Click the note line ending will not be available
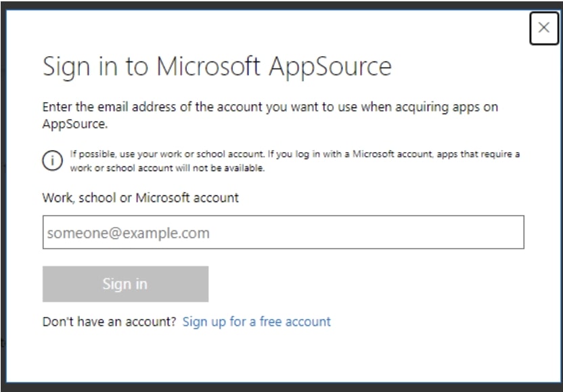 (x=167, y=168)
